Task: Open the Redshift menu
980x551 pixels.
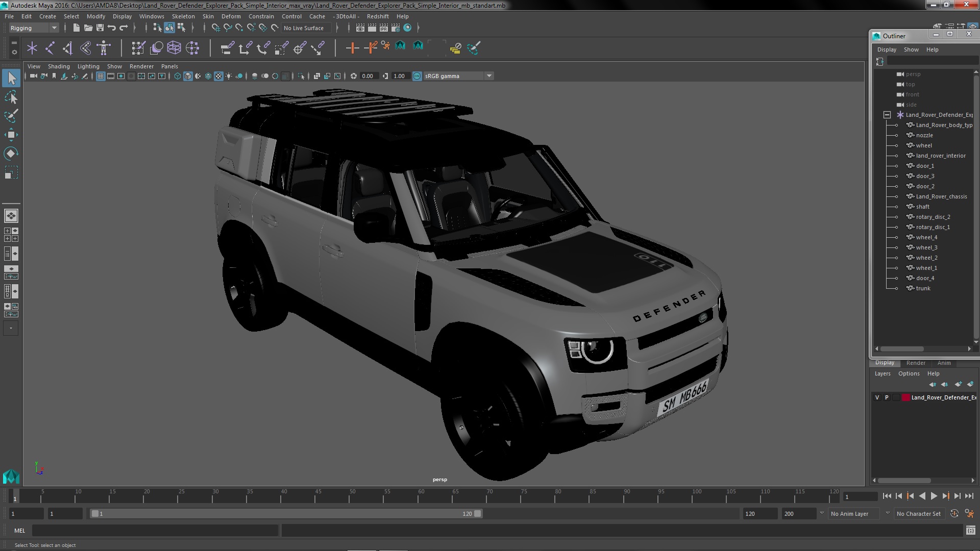Action: pos(378,16)
